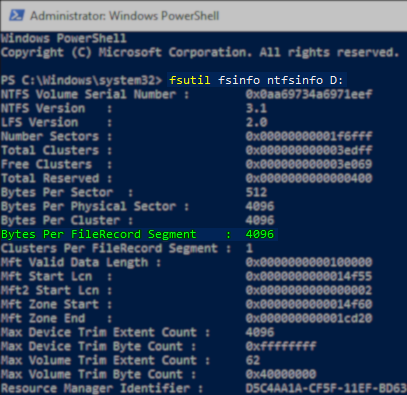Click the Max Volume Trim Extent Count 62
The image size is (407, 395).
pyautogui.click(x=253, y=360)
